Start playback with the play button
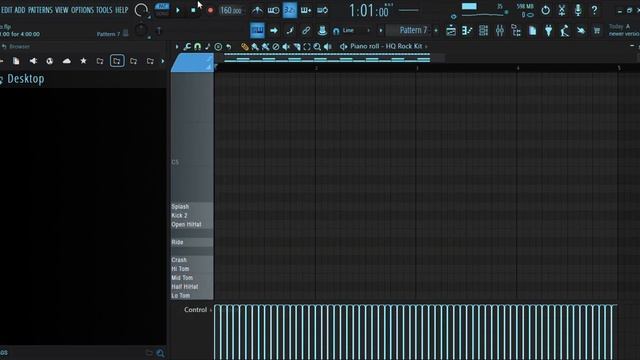The height and width of the screenshot is (360, 640). coord(178,10)
